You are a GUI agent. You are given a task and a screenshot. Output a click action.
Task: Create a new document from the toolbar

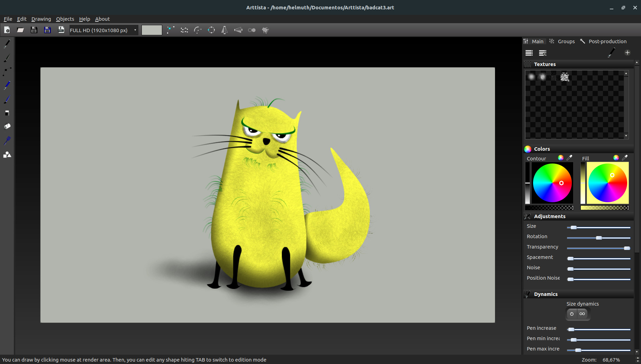click(7, 30)
